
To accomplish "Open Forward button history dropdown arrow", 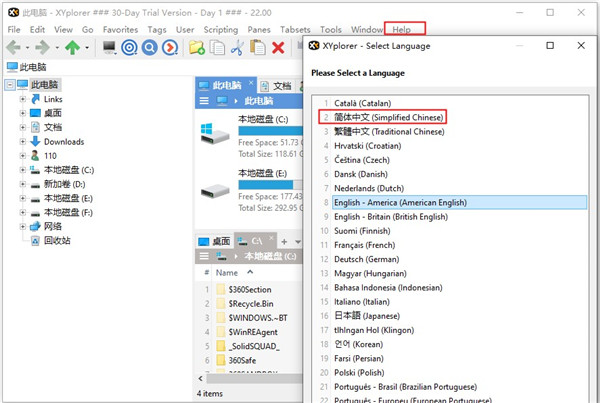I will (57, 48).
